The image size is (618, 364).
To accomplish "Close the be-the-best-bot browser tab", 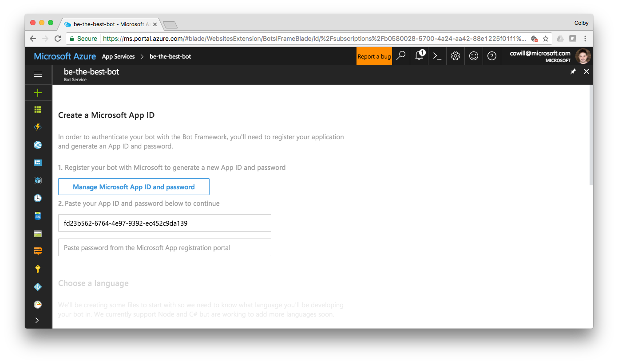I will 154,24.
